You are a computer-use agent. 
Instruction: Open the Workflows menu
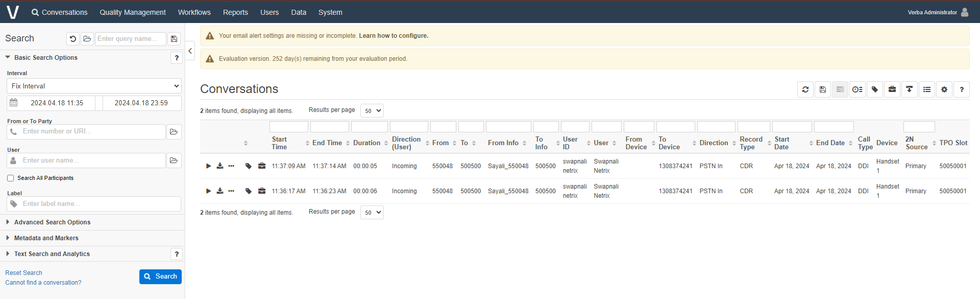194,12
